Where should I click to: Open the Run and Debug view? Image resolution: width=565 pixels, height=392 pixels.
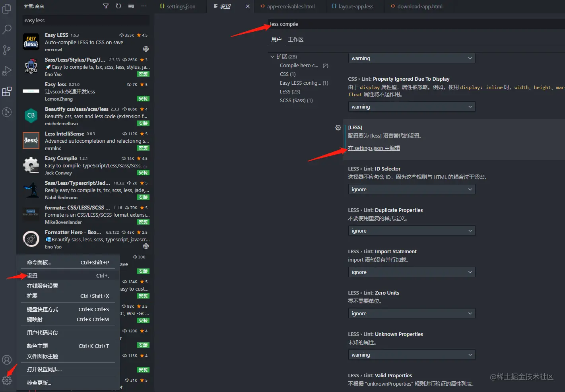pyautogui.click(x=7, y=71)
